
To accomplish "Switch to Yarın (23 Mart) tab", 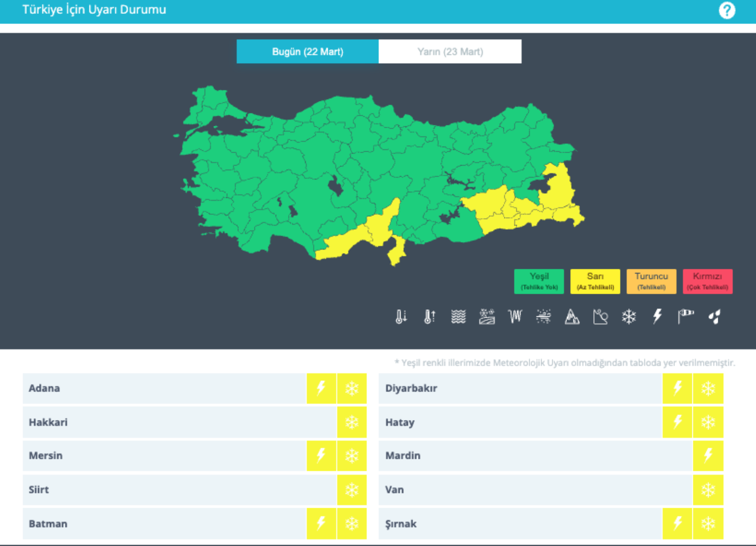I will click(450, 52).
